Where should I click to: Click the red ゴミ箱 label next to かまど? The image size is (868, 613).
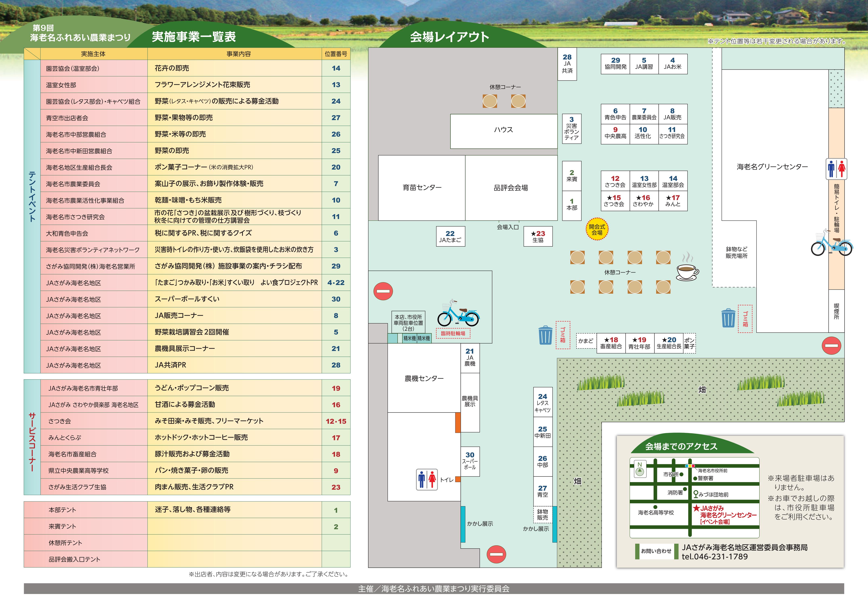[563, 335]
